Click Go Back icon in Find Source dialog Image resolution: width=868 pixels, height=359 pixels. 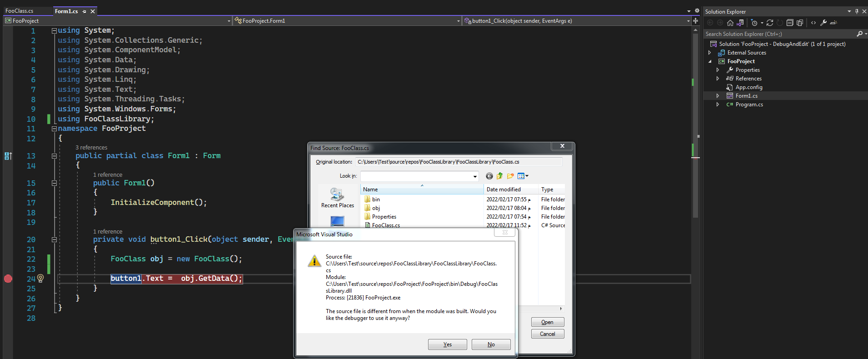(489, 176)
